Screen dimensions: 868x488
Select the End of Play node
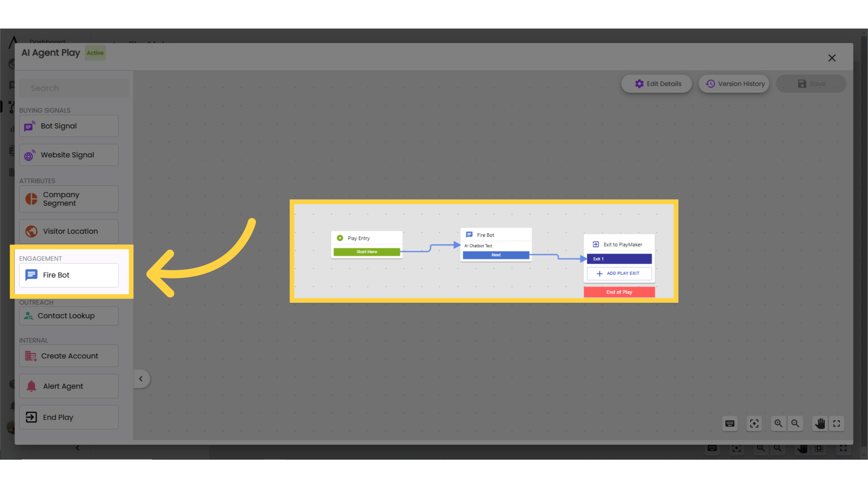click(619, 292)
